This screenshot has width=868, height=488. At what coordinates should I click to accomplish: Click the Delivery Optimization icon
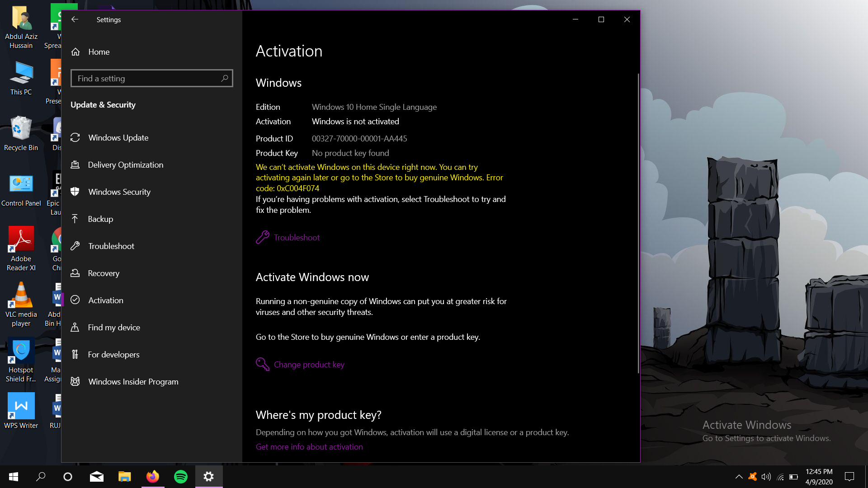[x=75, y=165]
